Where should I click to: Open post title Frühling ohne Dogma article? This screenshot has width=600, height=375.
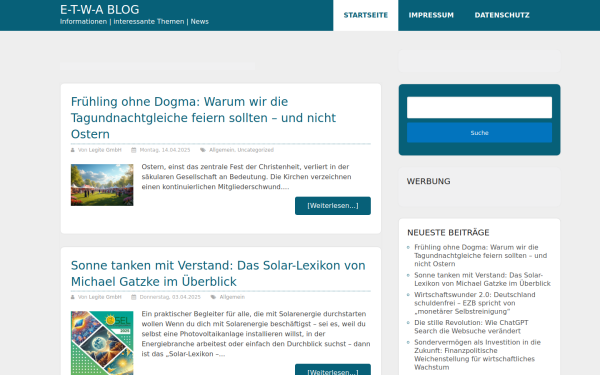[x=203, y=118]
